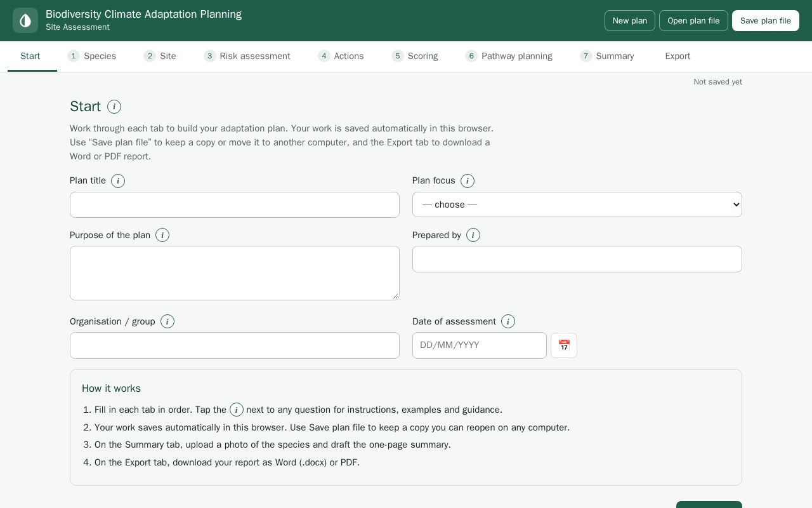Show info for Organisation / group
This screenshot has height=508, width=812.
click(x=167, y=321)
